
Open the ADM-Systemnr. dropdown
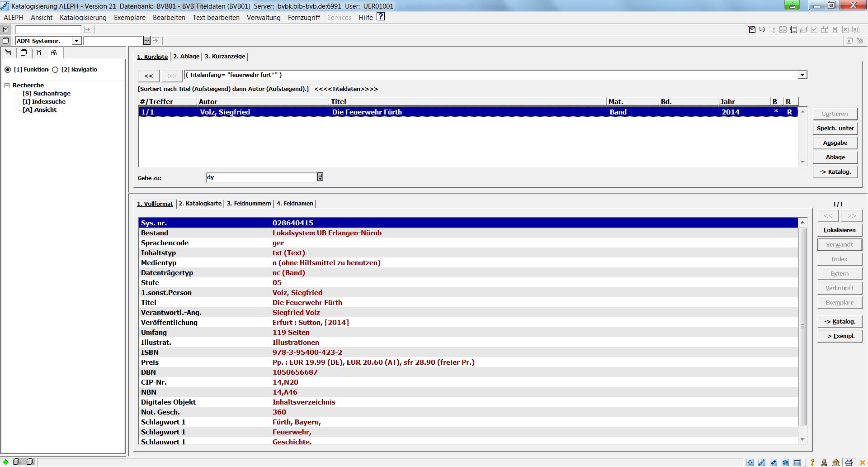pos(76,41)
